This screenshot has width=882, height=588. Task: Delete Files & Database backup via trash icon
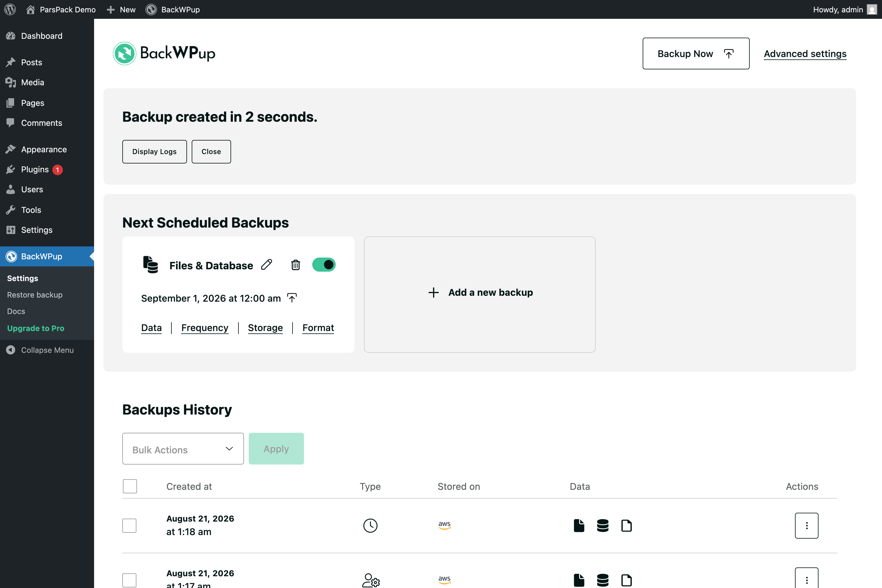[x=295, y=265]
